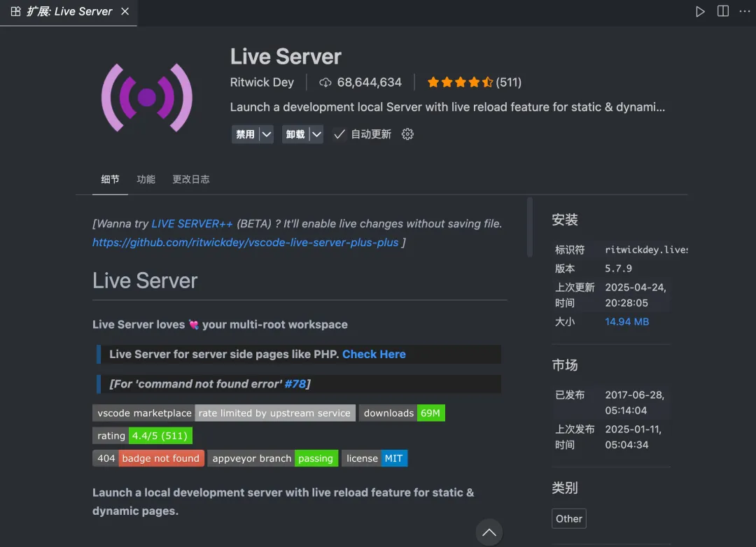Open issue #78 link
This screenshot has width=756, height=547.
(x=295, y=383)
